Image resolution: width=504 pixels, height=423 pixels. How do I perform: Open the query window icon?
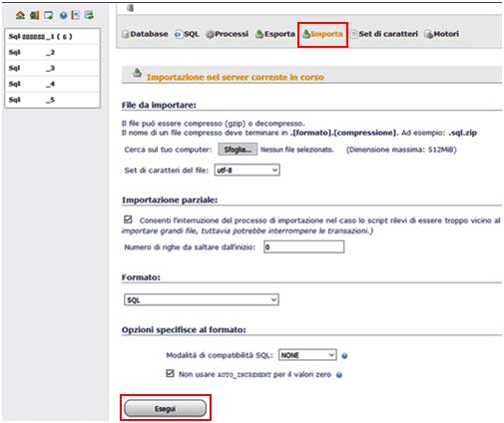49,15
